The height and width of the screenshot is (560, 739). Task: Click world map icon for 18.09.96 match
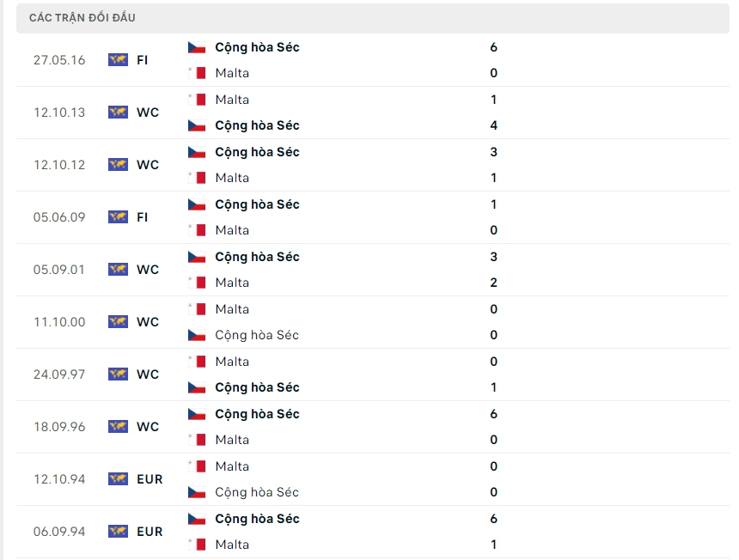point(118,427)
